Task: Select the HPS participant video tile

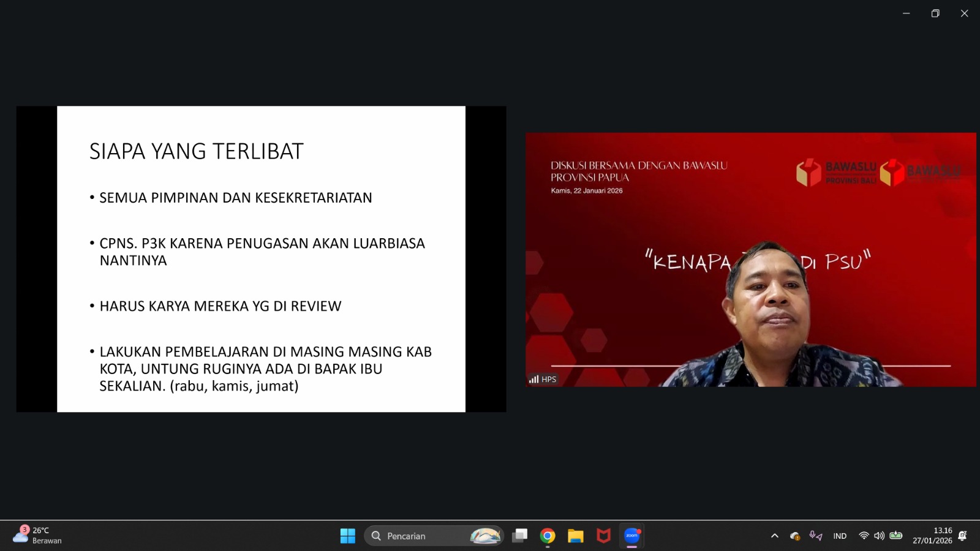Action: [751, 260]
